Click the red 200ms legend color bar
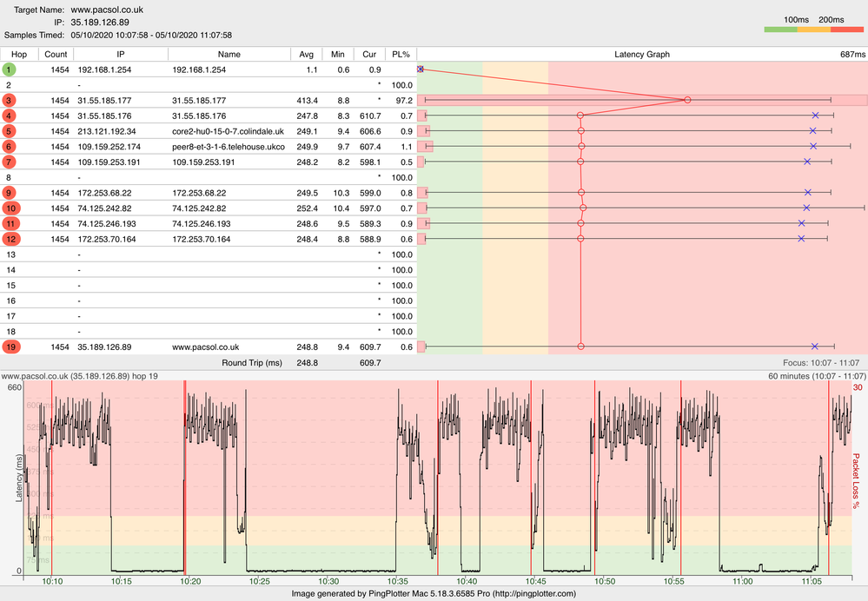This screenshot has width=868, height=601. [846, 30]
